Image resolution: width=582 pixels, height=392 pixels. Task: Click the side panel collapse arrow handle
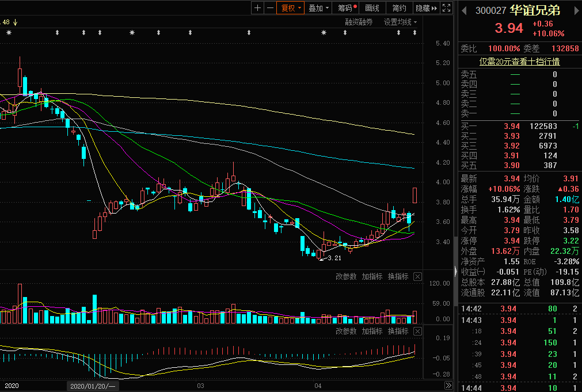point(456,271)
